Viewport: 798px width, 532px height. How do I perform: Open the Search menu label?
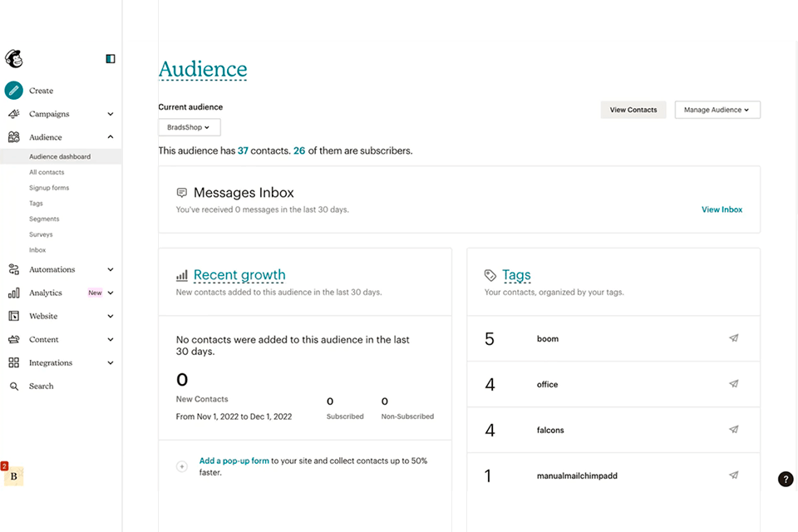(42, 387)
